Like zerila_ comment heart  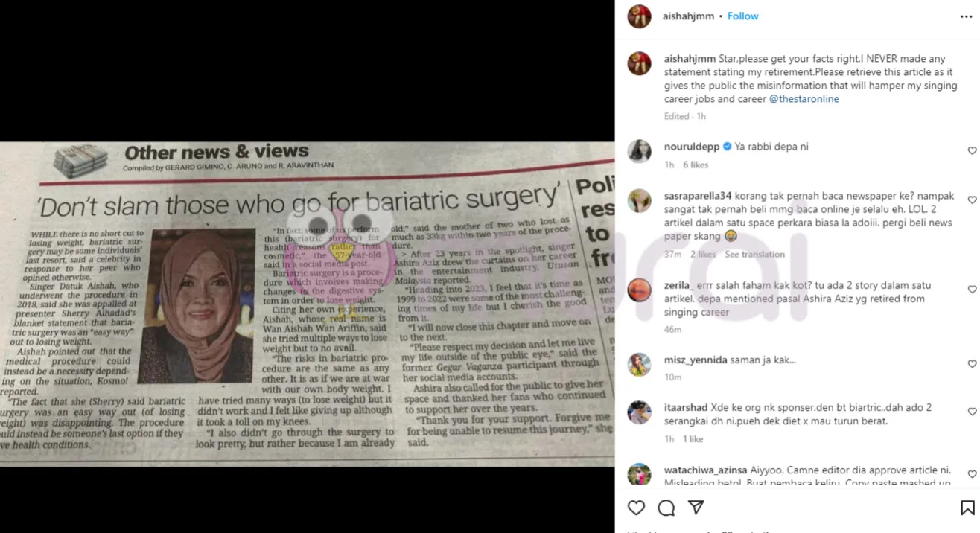[x=972, y=289]
